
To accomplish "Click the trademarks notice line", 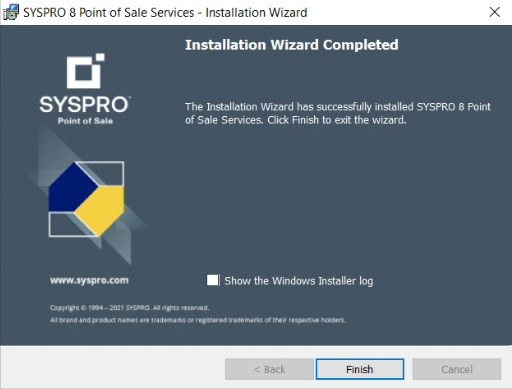I will [x=198, y=320].
